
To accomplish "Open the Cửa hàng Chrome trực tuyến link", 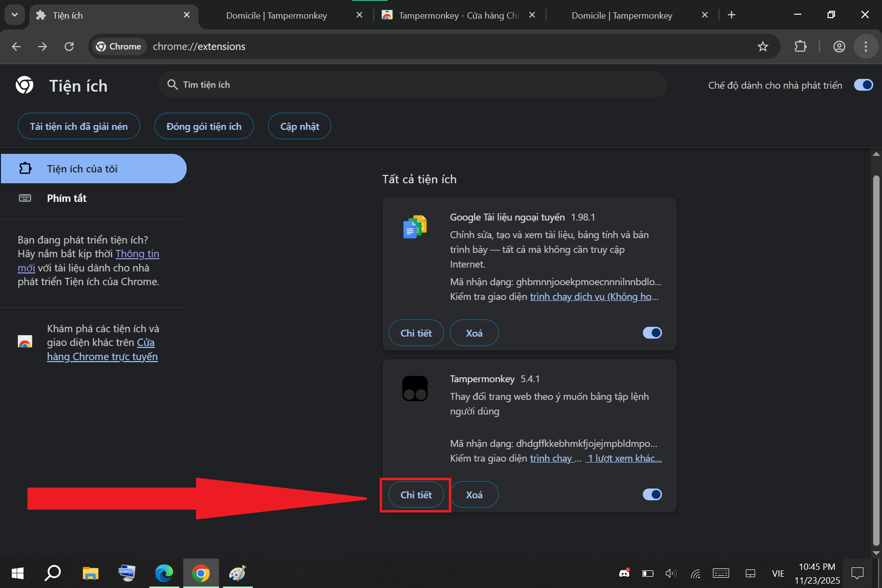I will [x=102, y=357].
